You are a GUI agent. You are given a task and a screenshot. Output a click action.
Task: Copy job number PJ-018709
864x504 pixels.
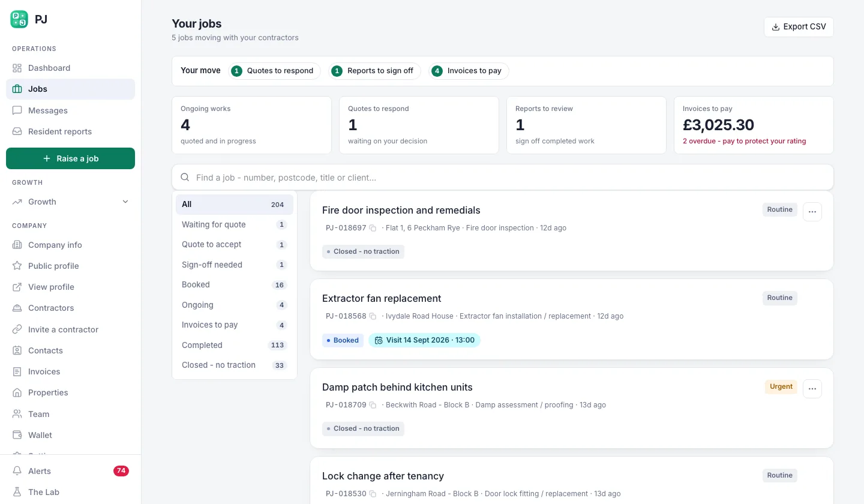click(x=373, y=405)
